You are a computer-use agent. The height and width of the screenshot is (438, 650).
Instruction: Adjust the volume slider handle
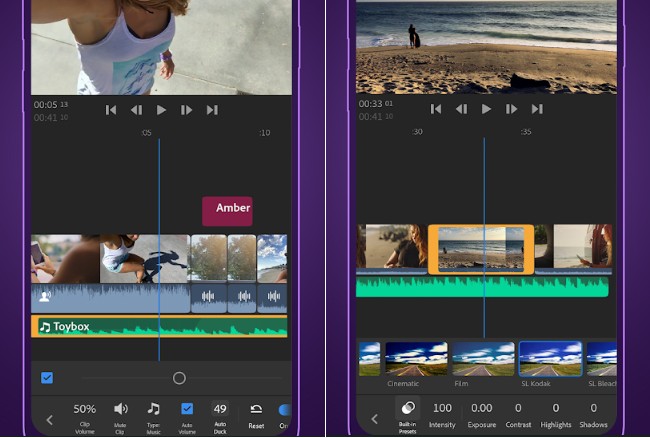tap(179, 378)
